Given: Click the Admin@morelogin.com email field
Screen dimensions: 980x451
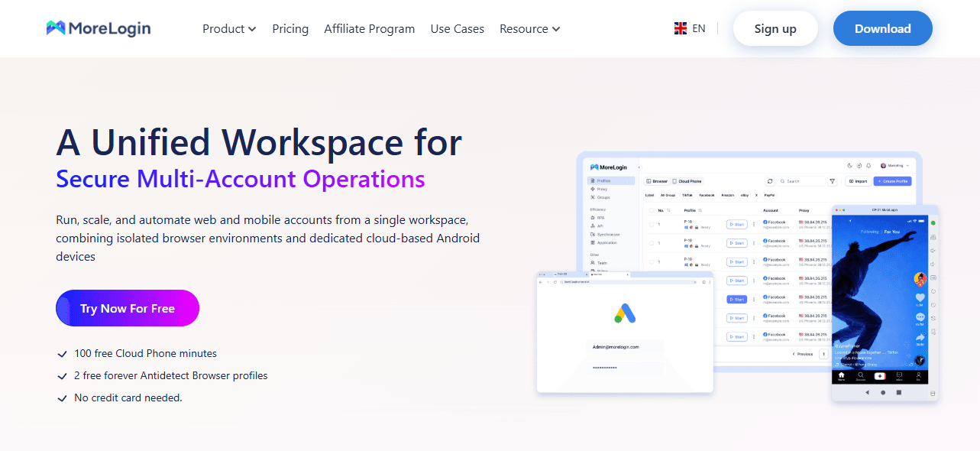Looking at the screenshot, I should 626,346.
